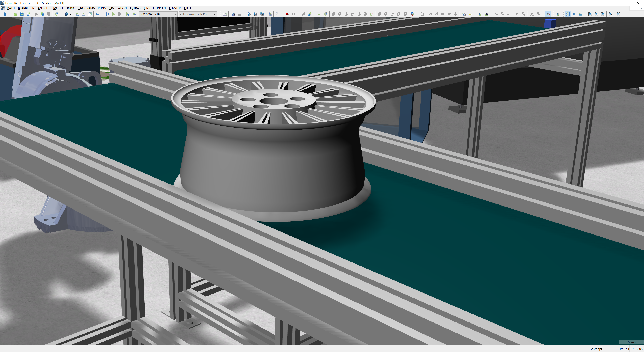
Task: Click the Menu button in bottom corner
Action: tap(631, 342)
